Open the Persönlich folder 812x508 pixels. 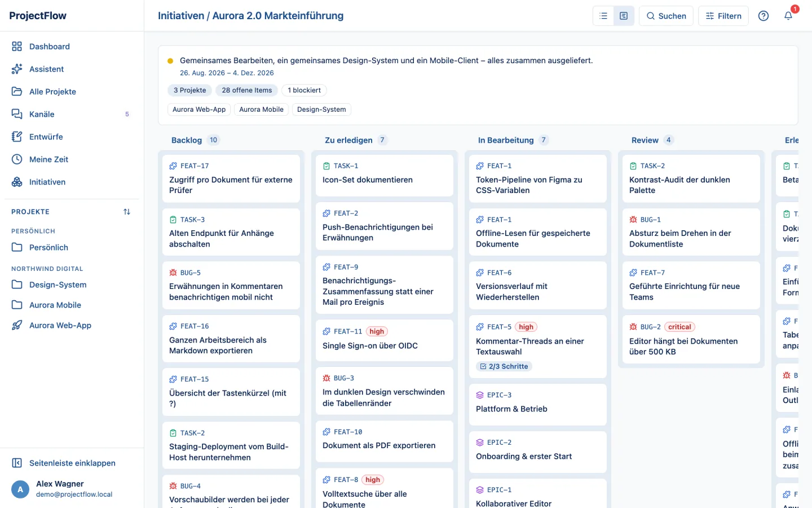[x=72, y=247]
